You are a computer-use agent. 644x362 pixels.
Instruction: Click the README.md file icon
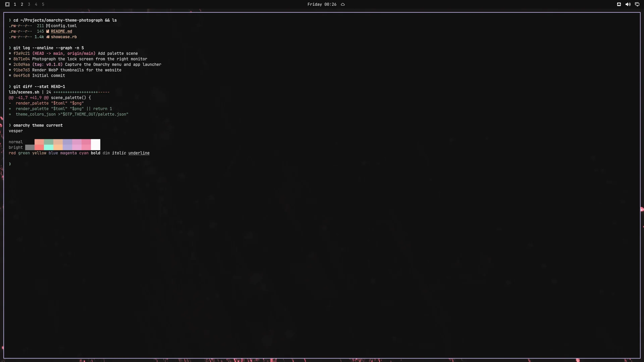pos(48,32)
